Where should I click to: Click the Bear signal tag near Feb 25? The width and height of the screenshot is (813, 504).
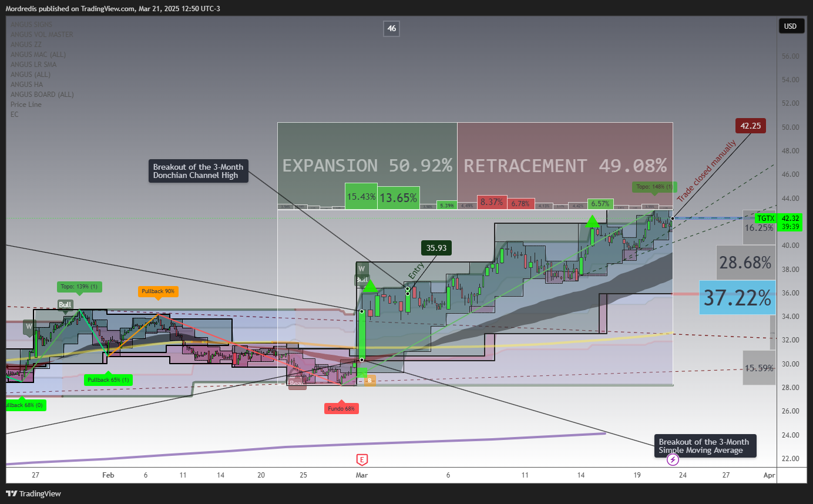tap(297, 384)
